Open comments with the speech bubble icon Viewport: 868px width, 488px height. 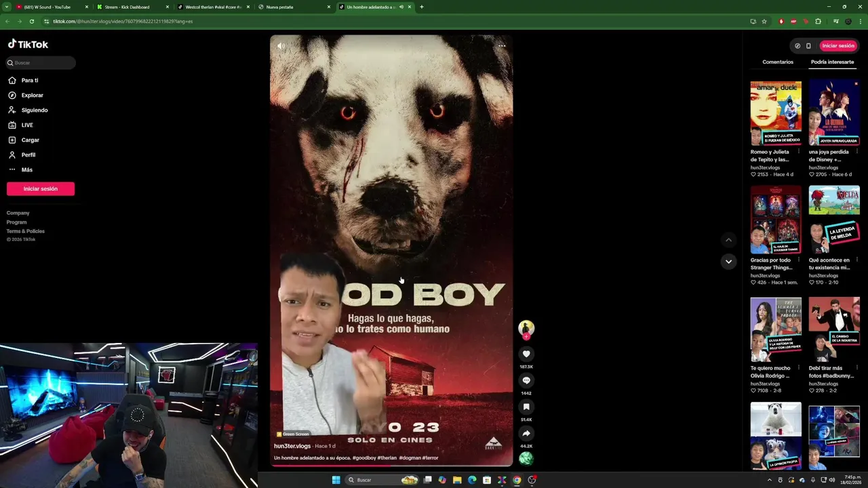pyautogui.click(x=526, y=380)
